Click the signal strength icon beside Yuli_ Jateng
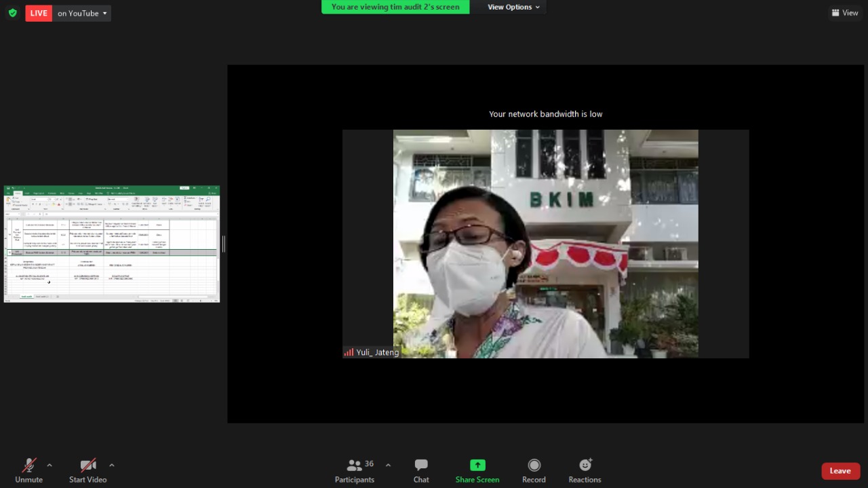 (349, 352)
